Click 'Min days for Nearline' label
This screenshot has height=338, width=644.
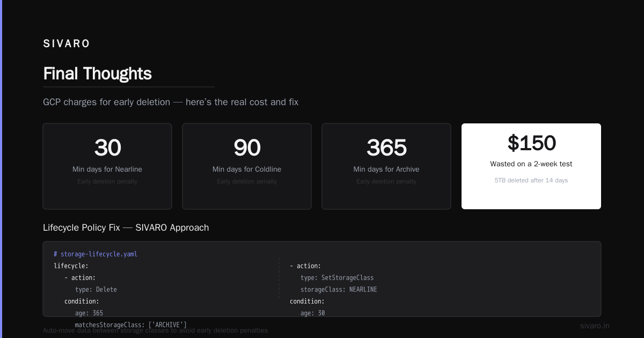point(107,169)
